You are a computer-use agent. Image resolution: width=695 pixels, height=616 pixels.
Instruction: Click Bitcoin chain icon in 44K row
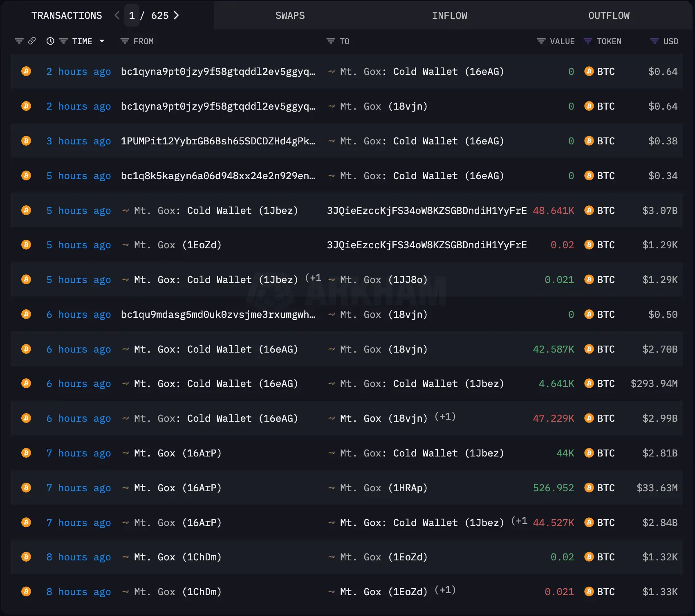26,453
